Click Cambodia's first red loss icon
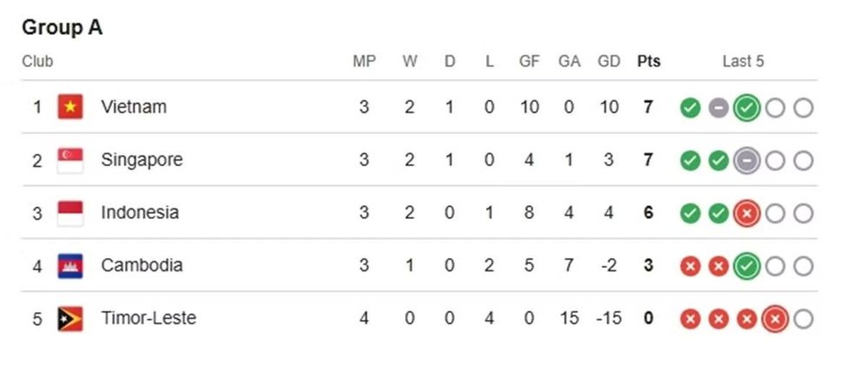Viewport: 868px width, 372px height. [690, 267]
